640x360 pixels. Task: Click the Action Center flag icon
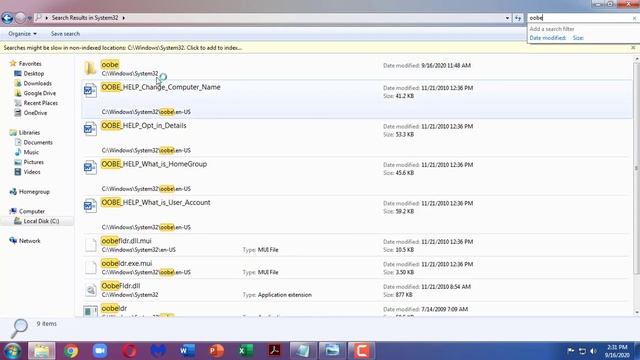tap(571, 351)
